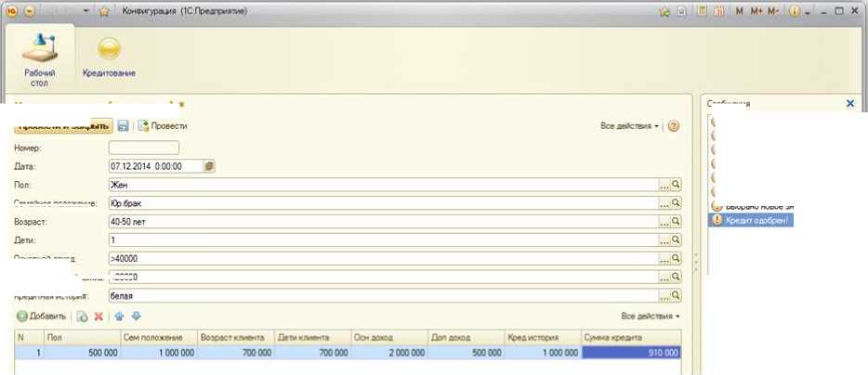Click the Возраст field with 40-50 лет
Image resolution: width=868 pixels, height=375 pixels.
pos(384,221)
